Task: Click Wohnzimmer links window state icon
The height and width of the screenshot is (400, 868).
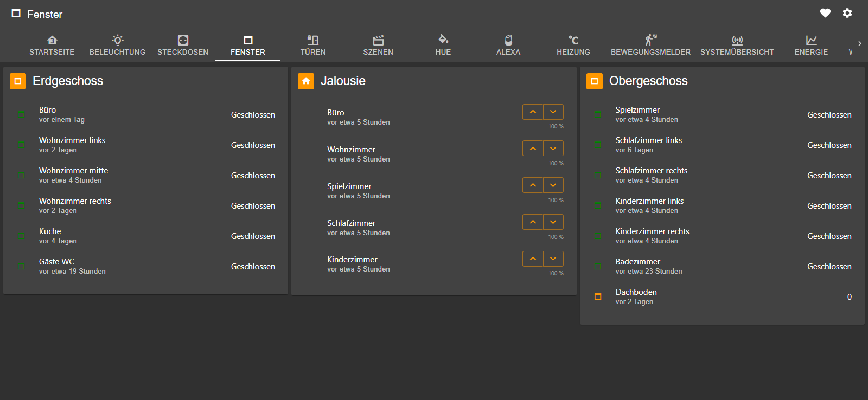Action: (21, 145)
